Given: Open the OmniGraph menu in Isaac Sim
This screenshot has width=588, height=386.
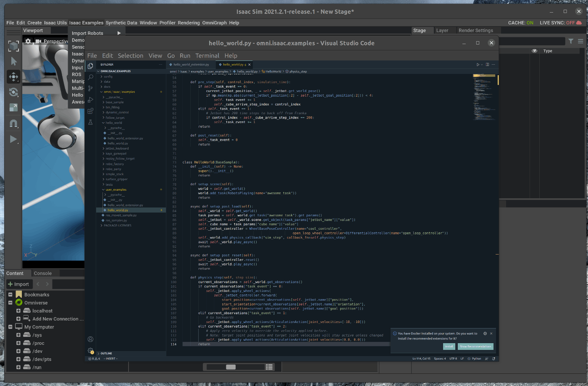Looking at the screenshot, I should click(215, 23).
